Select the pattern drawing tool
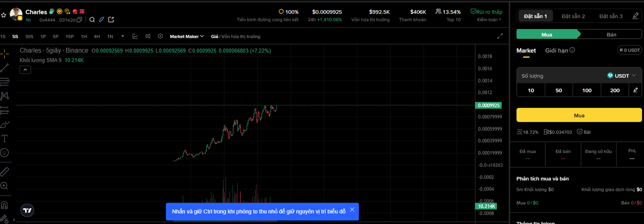Viewport: 644px width, 224px height. click(x=4, y=96)
